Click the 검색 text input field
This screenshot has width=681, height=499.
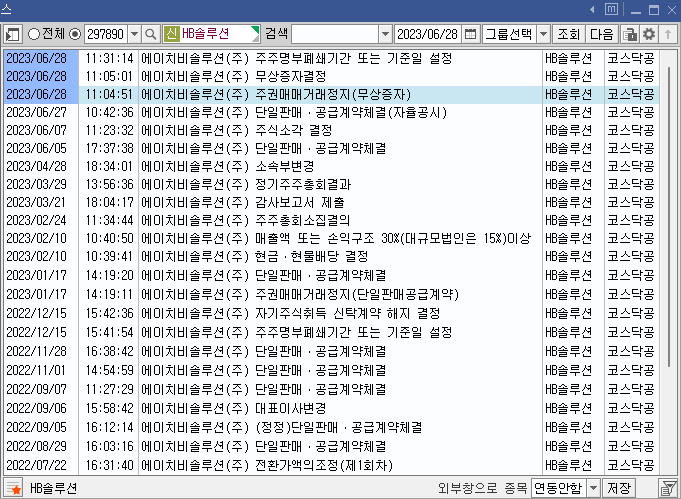click(335, 34)
